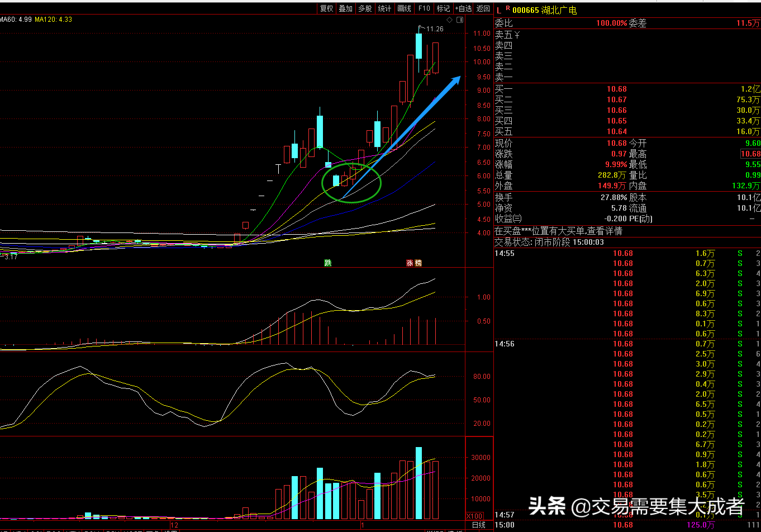Expand the 卖五 order depth arrow
The height and width of the screenshot is (532, 761).
coord(517,35)
